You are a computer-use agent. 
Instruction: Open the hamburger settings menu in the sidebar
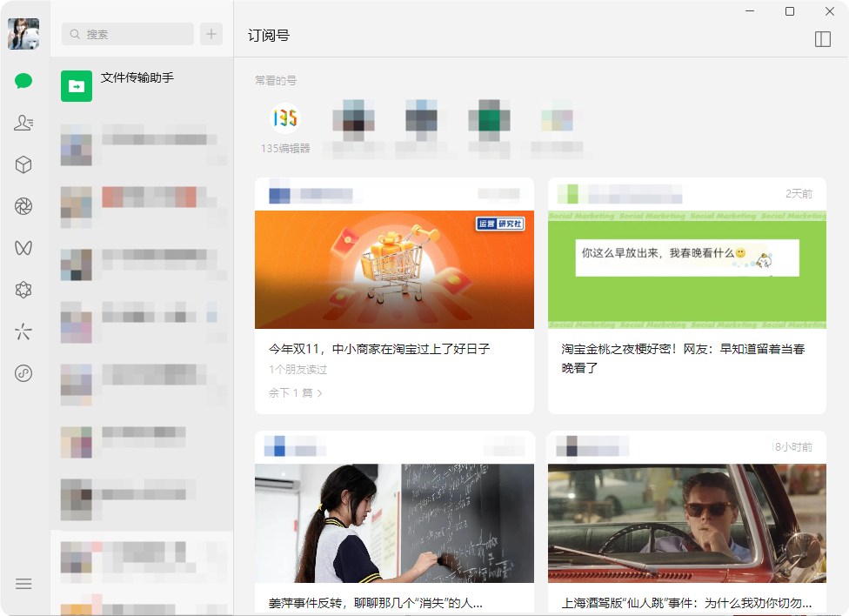(23, 584)
